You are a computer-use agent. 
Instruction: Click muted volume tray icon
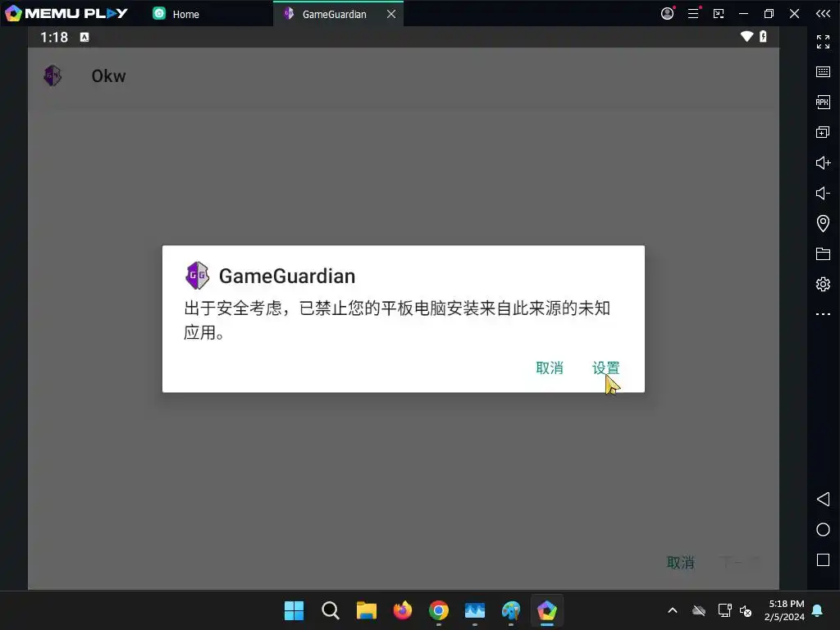click(x=746, y=610)
